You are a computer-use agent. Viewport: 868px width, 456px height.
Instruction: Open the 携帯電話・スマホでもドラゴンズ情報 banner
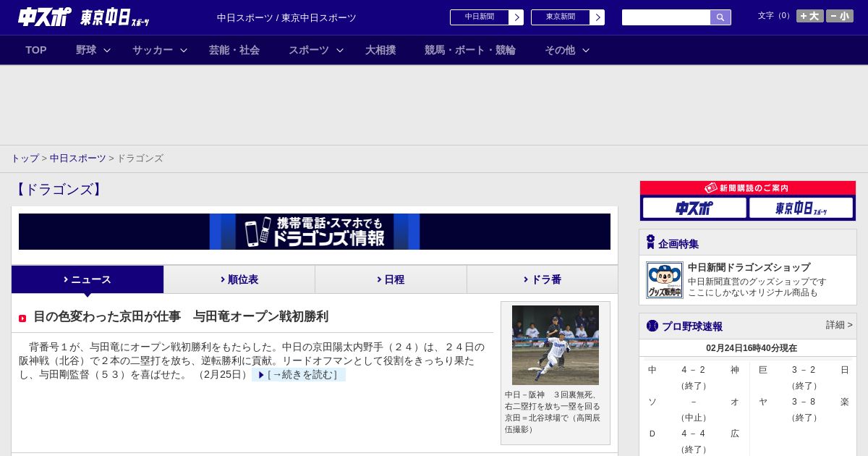coord(315,232)
